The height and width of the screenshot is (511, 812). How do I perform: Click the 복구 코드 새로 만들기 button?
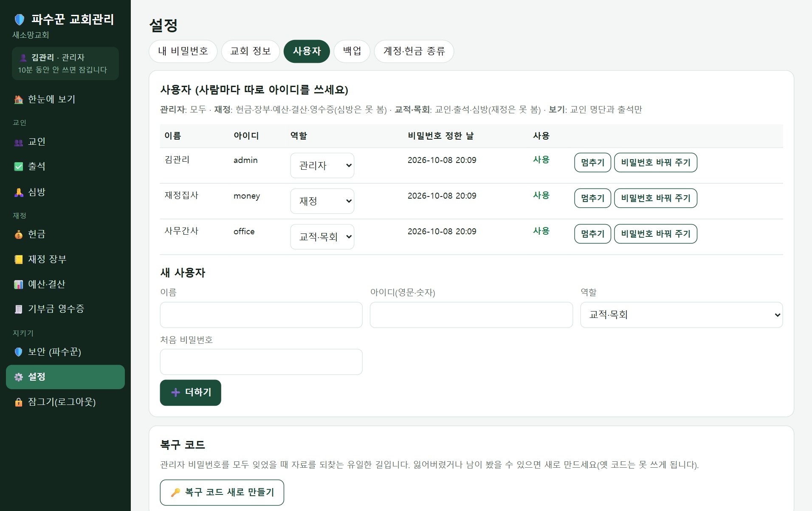tap(222, 492)
